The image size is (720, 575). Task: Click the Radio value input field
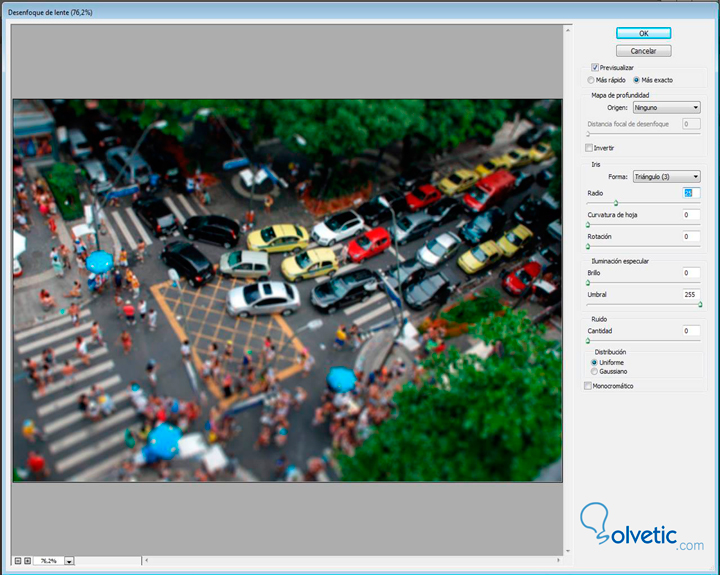pos(691,193)
